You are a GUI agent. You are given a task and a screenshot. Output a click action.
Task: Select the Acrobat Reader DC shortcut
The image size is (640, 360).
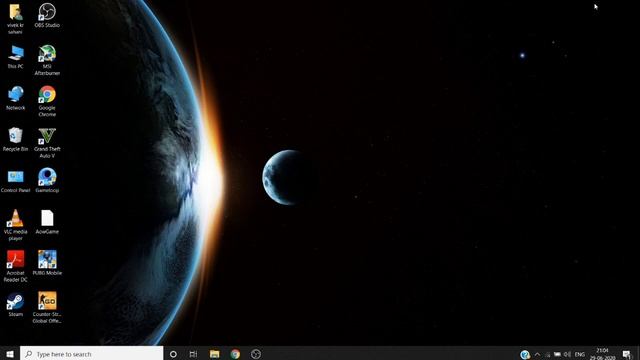(x=15, y=266)
